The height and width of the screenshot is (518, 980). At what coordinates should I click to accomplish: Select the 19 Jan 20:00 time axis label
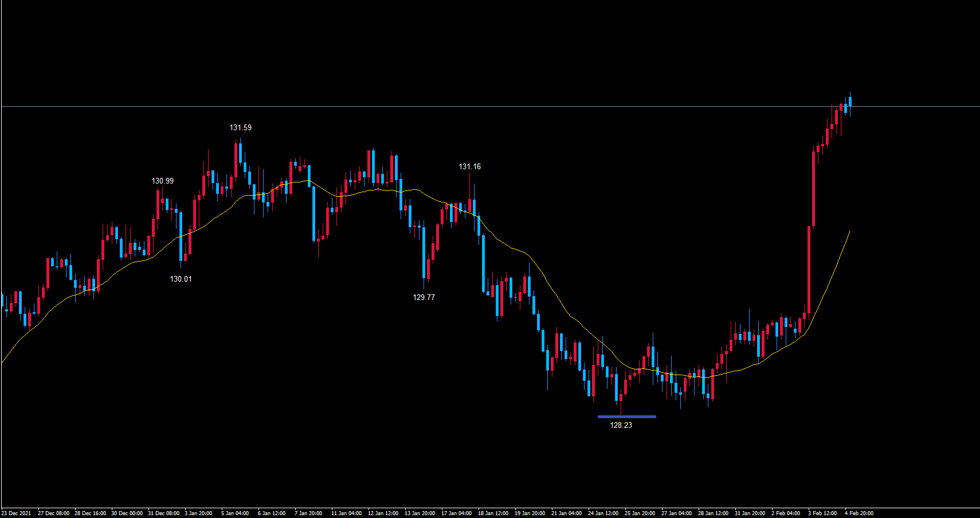(530, 513)
